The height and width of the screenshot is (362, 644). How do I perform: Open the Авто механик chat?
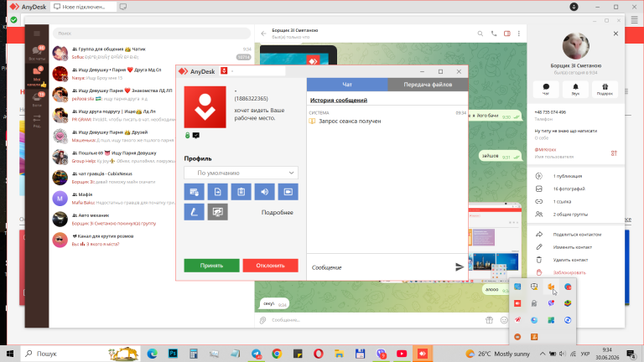pyautogui.click(x=112, y=220)
